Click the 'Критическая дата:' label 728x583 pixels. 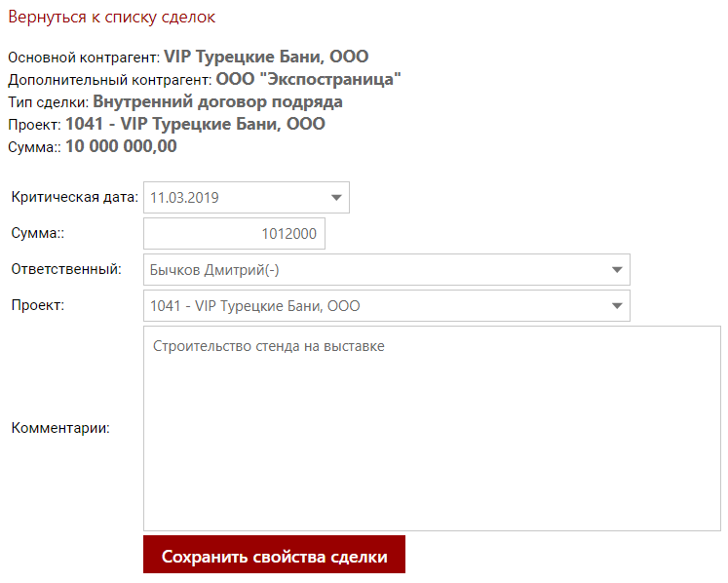74,197
